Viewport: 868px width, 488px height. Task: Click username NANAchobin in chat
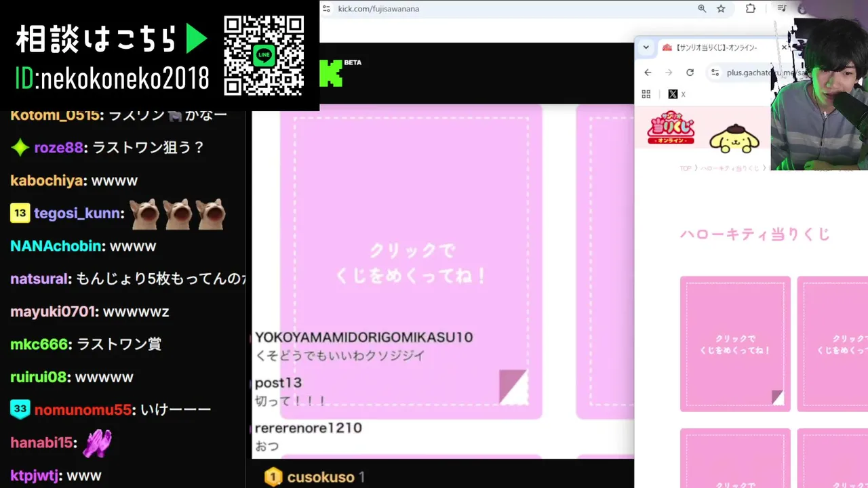(x=56, y=246)
